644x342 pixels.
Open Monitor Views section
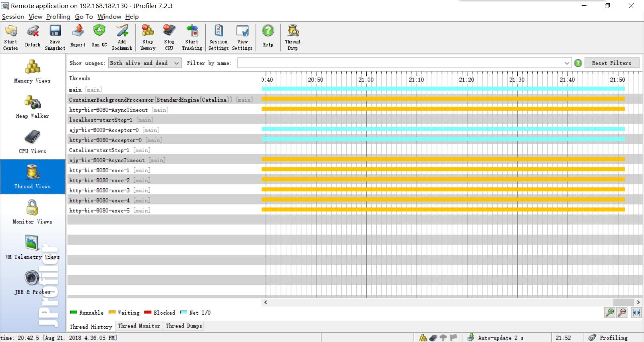33,212
